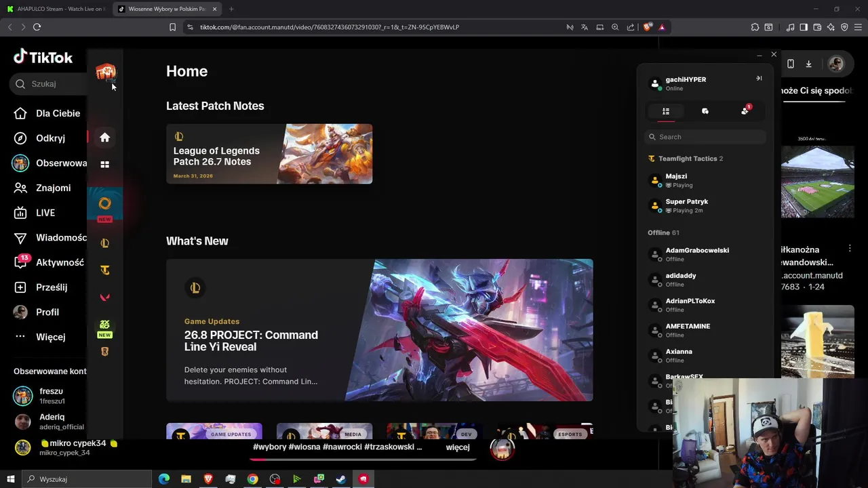Open TikTok profile avatar at top right

pyautogui.click(x=836, y=64)
